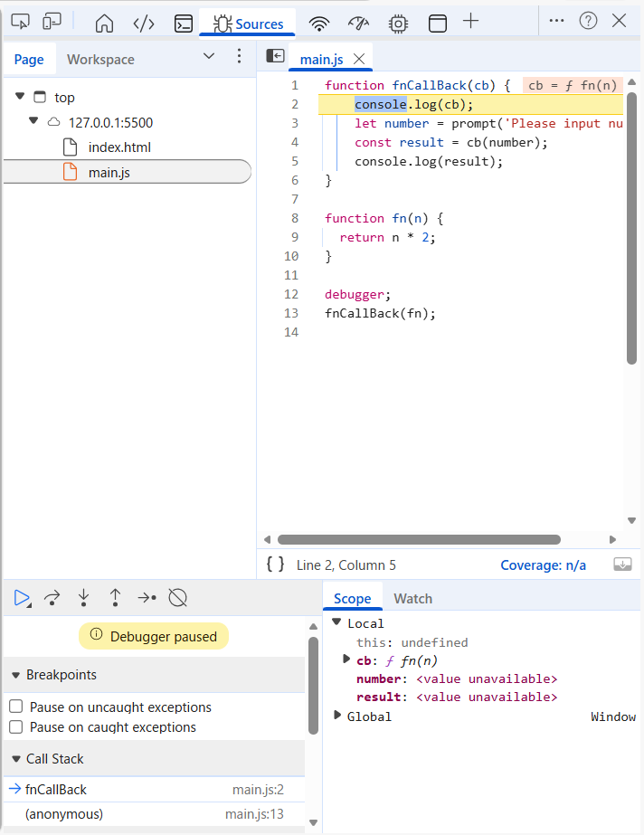Toggle device emulation icon
Image resolution: width=644 pixels, height=835 pixels.
point(52,22)
